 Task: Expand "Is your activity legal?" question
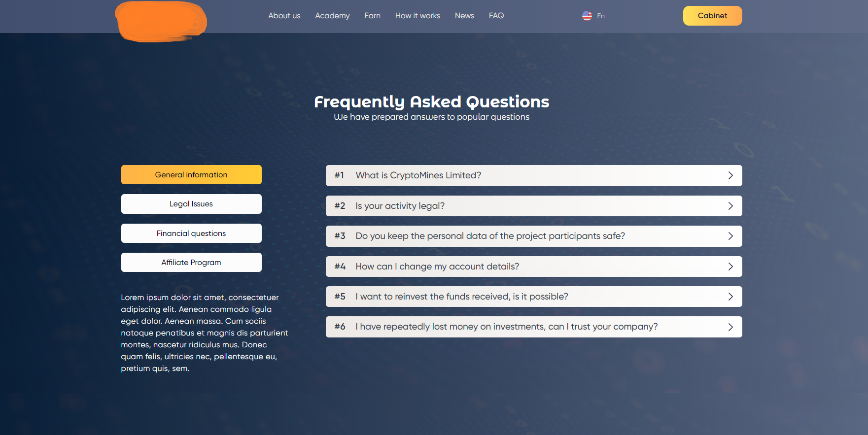click(x=534, y=206)
